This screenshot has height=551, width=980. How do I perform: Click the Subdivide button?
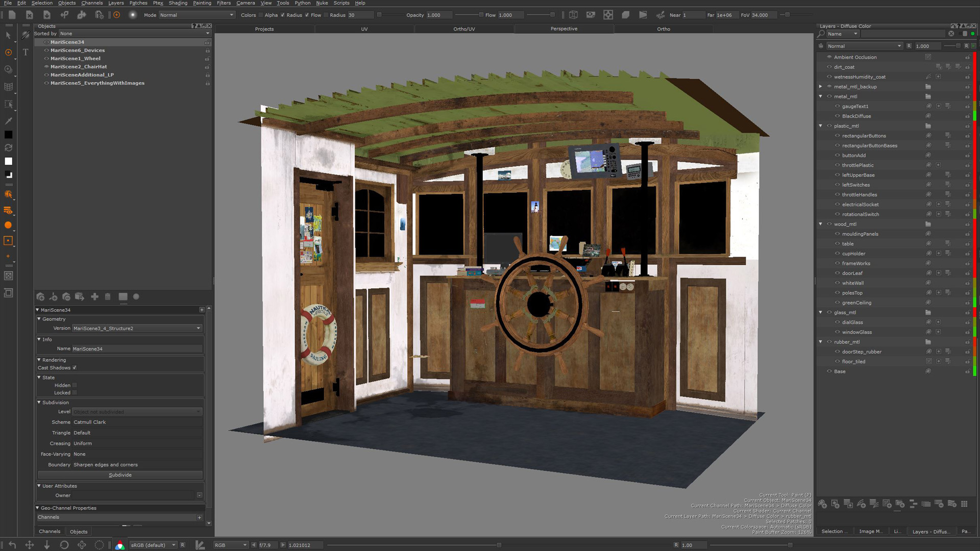(x=120, y=475)
